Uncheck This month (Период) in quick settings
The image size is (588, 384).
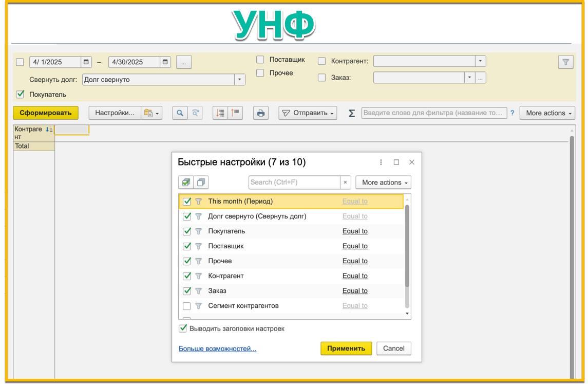point(187,202)
